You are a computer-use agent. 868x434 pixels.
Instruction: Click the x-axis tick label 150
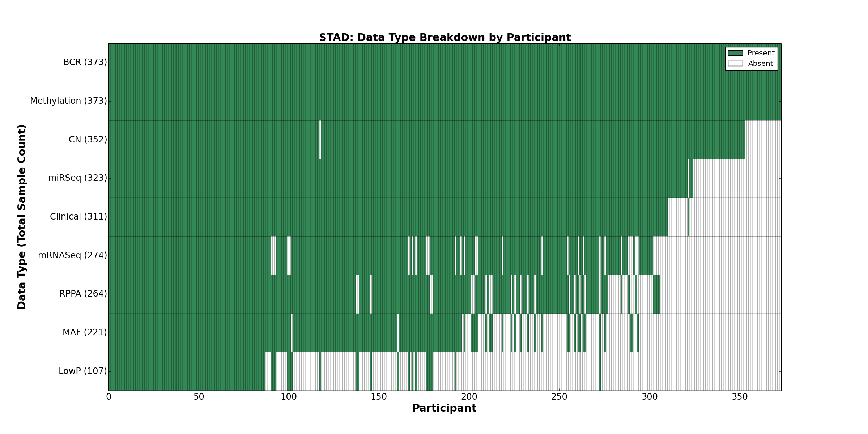point(379,397)
